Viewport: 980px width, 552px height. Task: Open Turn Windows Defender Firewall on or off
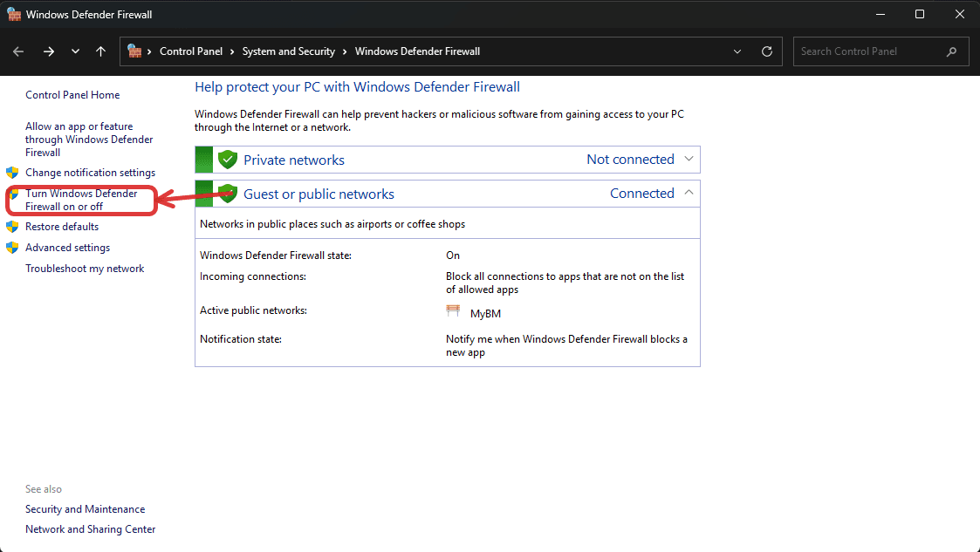(81, 200)
